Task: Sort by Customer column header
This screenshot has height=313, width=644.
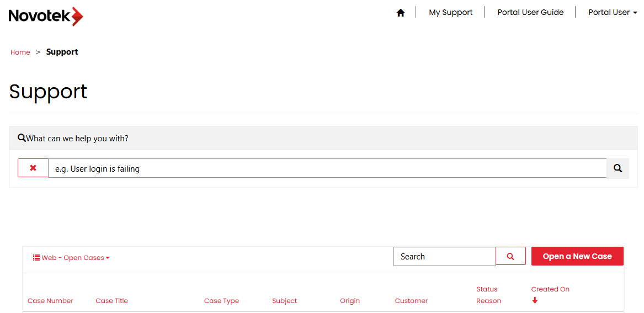Action: pyautogui.click(x=411, y=301)
